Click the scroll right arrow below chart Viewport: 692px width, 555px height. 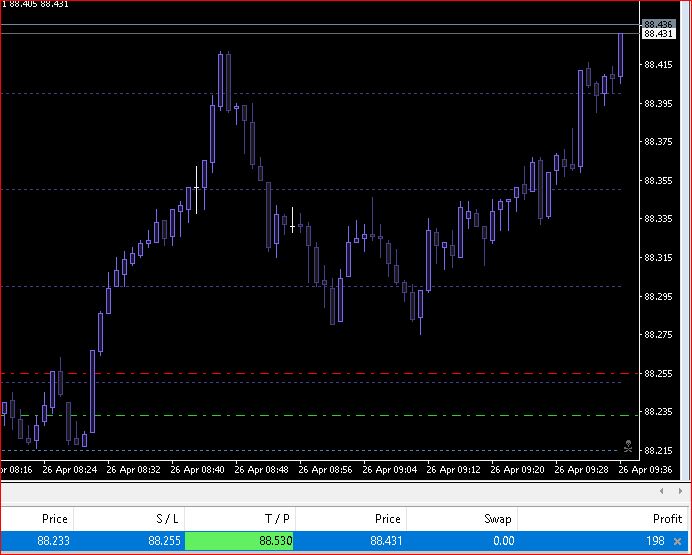tap(680, 491)
